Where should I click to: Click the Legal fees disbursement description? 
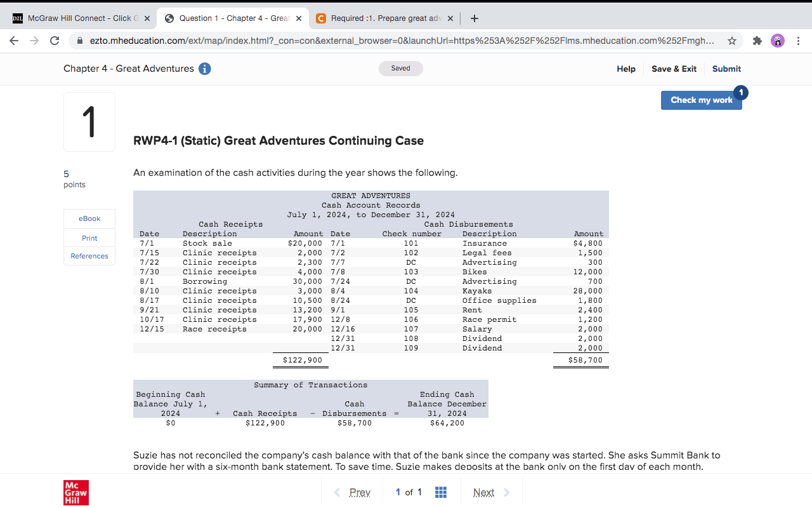click(487, 253)
